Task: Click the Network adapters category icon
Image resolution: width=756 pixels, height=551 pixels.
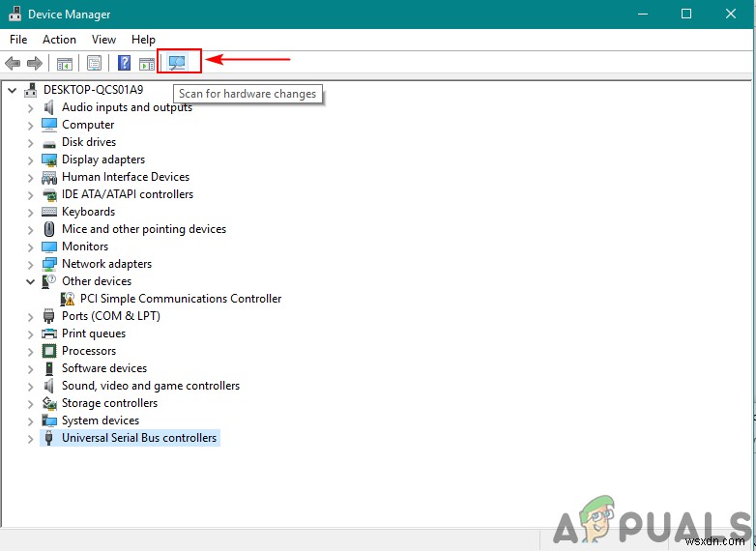Action: pos(49,264)
